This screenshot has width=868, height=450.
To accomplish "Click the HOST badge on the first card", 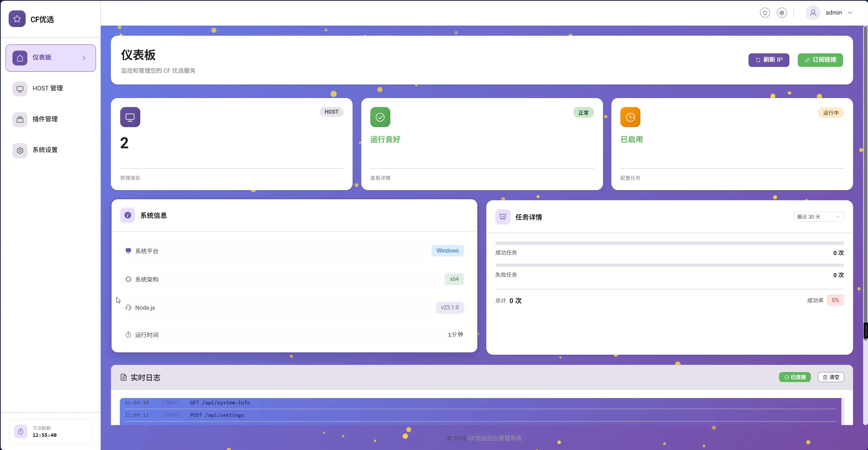I will tap(331, 112).
